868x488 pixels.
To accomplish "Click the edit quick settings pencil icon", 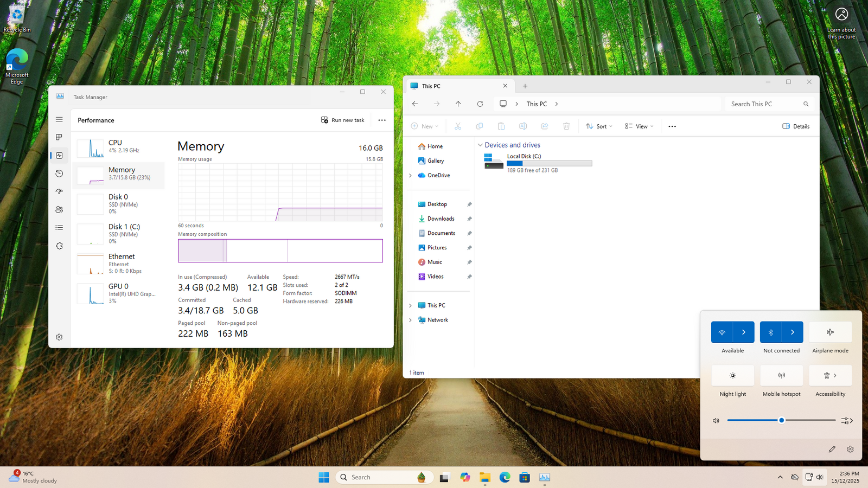I will pos(832,449).
